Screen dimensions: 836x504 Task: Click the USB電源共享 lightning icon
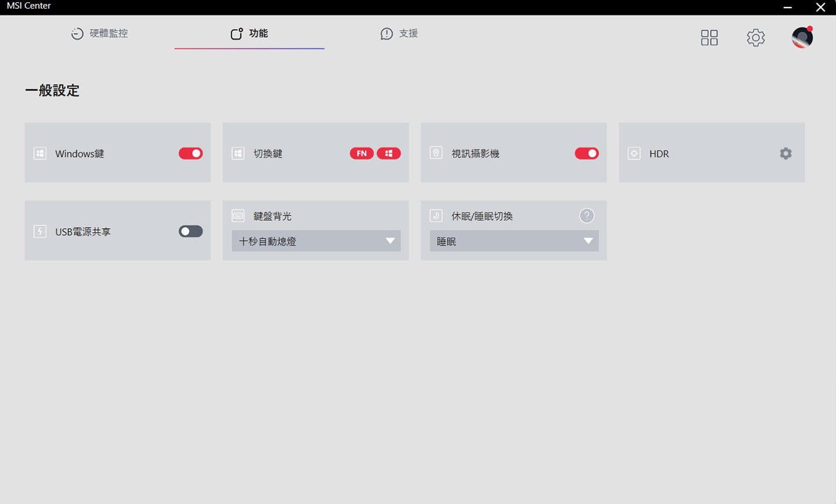pyautogui.click(x=40, y=231)
